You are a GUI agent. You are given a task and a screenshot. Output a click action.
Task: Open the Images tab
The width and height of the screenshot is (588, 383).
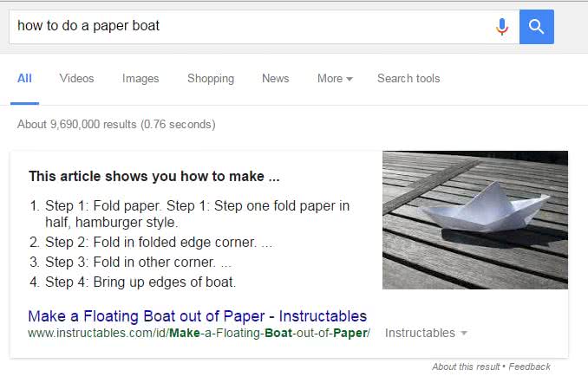pyautogui.click(x=140, y=78)
